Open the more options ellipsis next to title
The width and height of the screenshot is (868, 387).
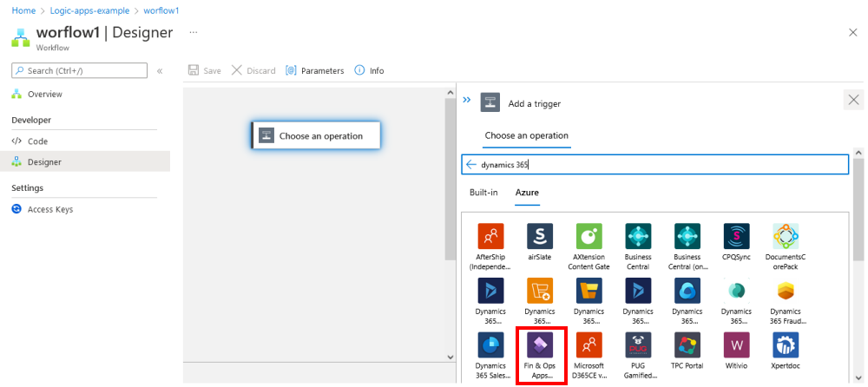pos(194,33)
